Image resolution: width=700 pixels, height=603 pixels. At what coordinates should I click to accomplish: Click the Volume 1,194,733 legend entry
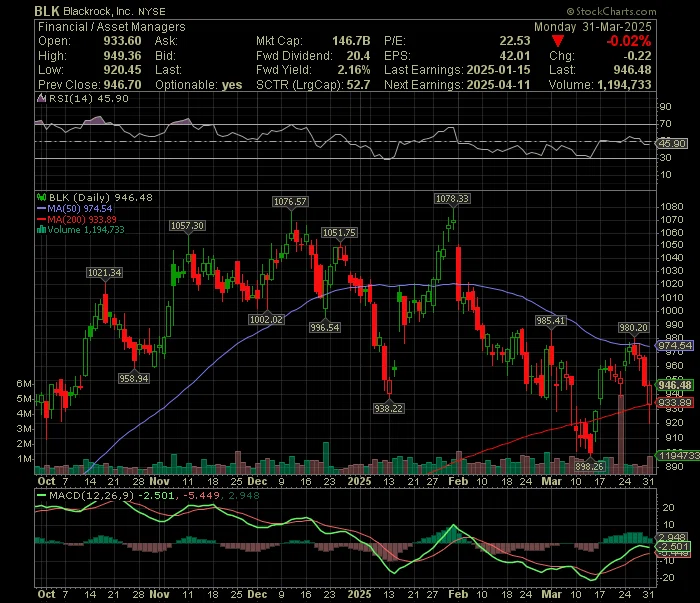[x=81, y=230]
